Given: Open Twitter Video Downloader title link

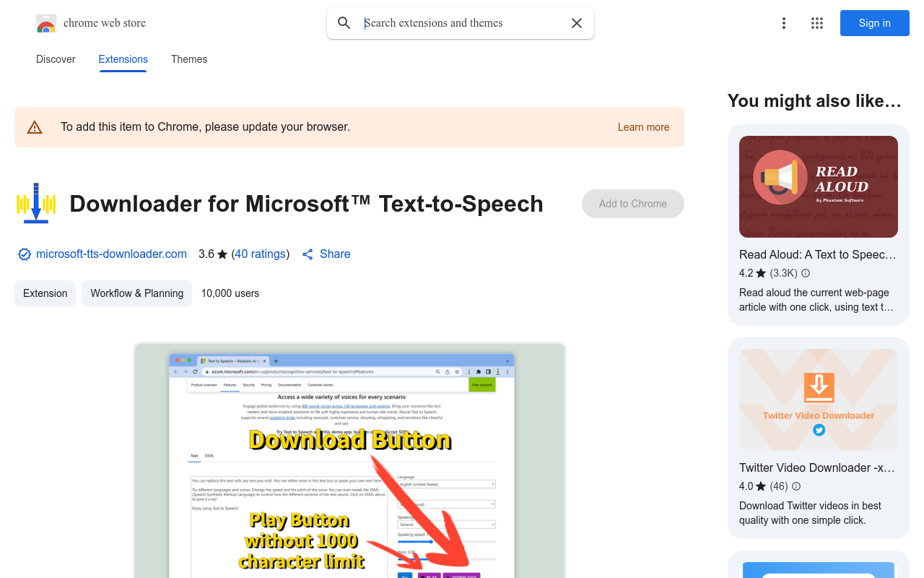Looking at the screenshot, I should click(817, 468).
